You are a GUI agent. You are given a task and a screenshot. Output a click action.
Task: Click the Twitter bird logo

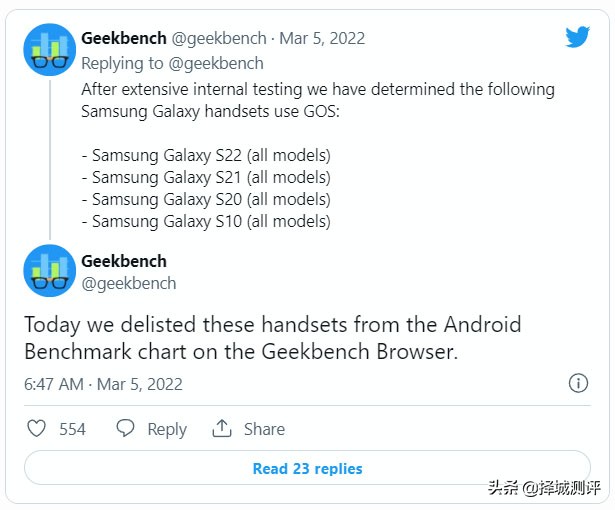click(x=578, y=38)
